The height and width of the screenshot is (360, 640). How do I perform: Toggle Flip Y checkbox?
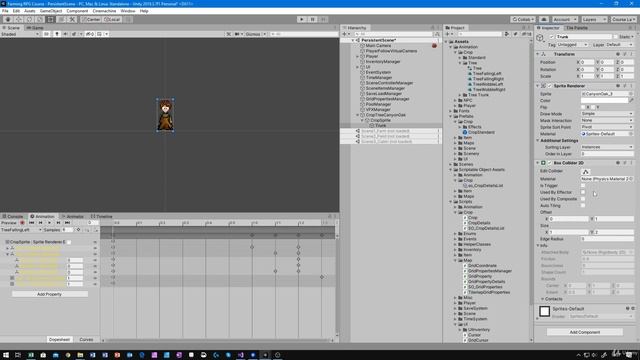click(x=593, y=107)
